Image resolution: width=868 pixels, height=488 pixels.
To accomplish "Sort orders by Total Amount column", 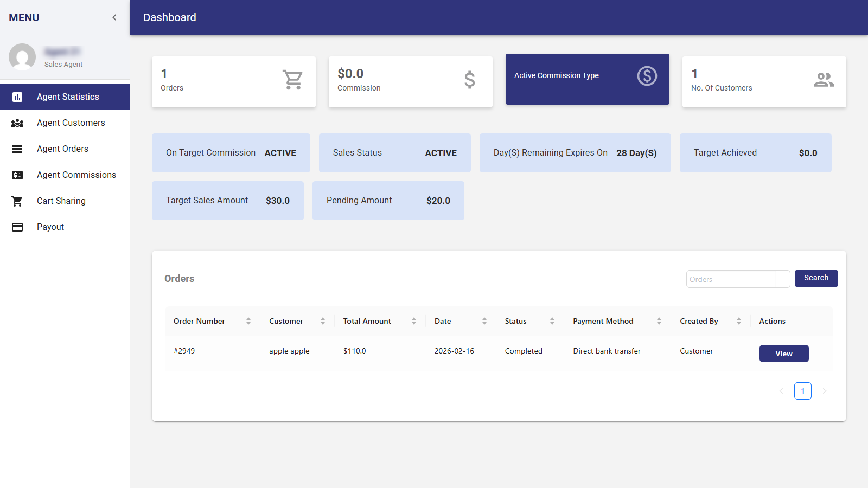I will pos(414,321).
